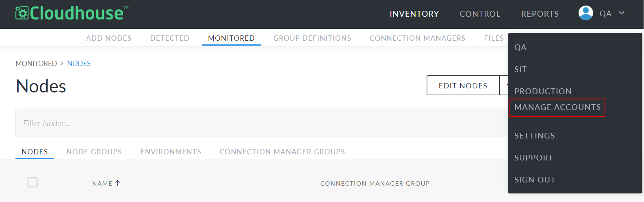Open the Group Definitions tab
This screenshot has height=202, width=644.
(x=312, y=38)
